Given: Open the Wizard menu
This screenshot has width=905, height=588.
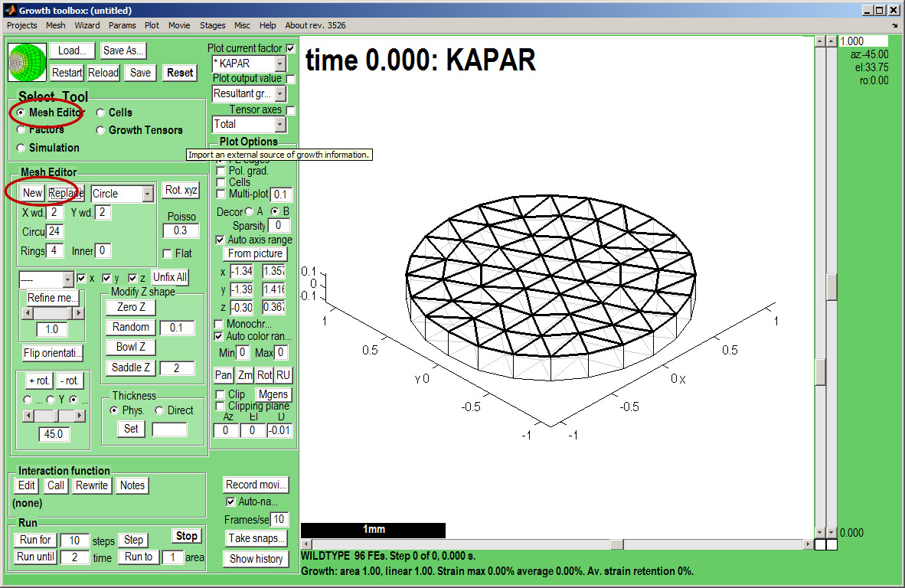Looking at the screenshot, I should coord(87,25).
